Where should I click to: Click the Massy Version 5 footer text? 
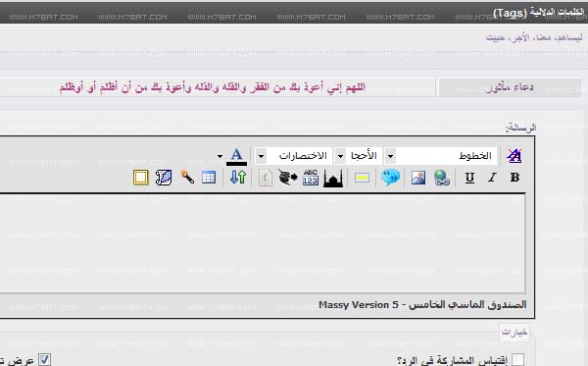click(422, 305)
